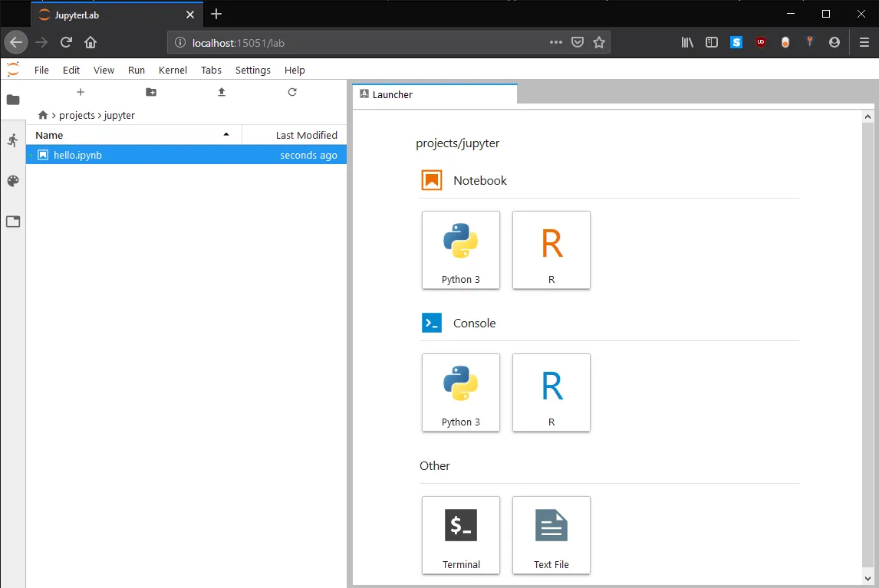
Task: Open the Commands palette sidebar icon
Action: [x=13, y=180]
